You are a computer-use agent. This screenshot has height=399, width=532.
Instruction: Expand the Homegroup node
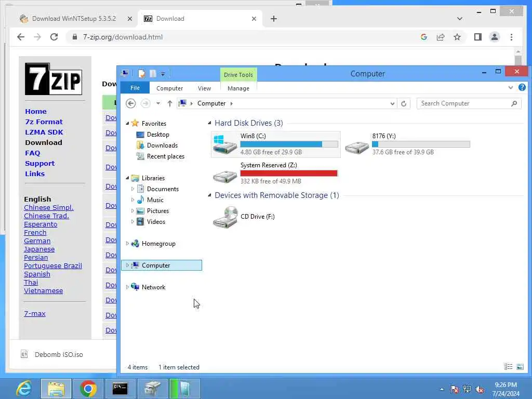pyautogui.click(x=127, y=243)
